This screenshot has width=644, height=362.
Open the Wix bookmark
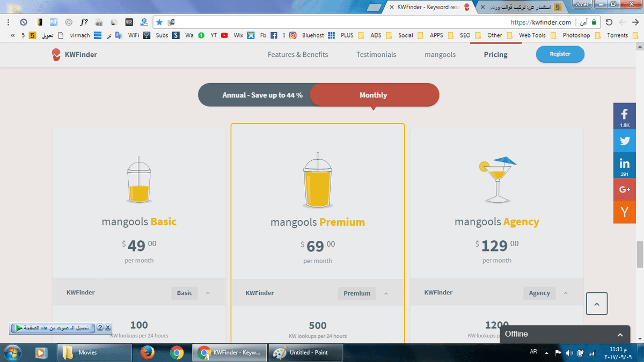pyautogui.click(x=244, y=35)
